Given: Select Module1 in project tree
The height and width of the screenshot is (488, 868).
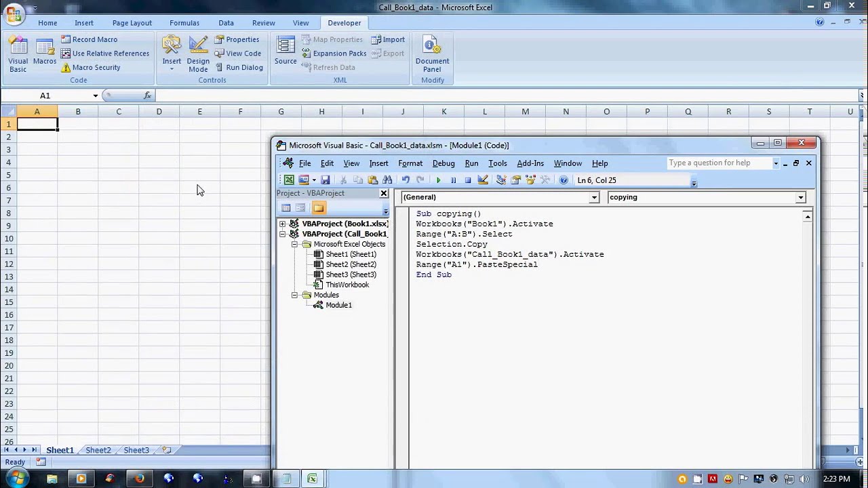Looking at the screenshot, I should [x=338, y=305].
